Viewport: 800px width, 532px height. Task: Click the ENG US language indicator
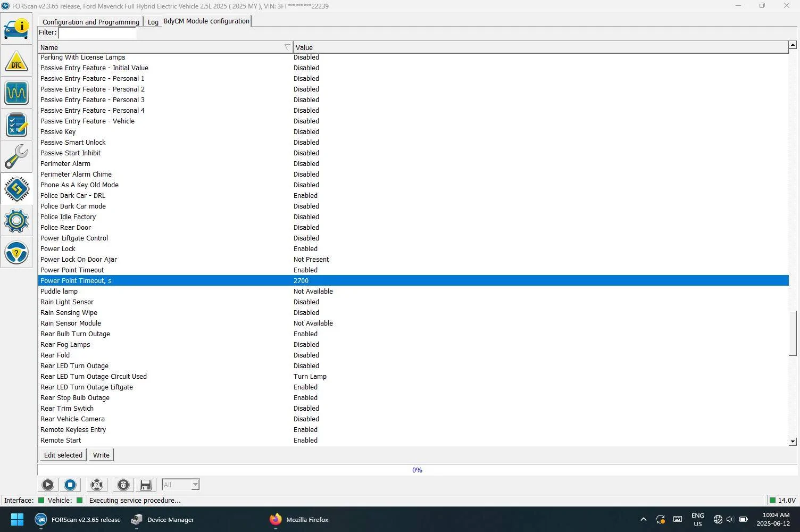[697, 519]
